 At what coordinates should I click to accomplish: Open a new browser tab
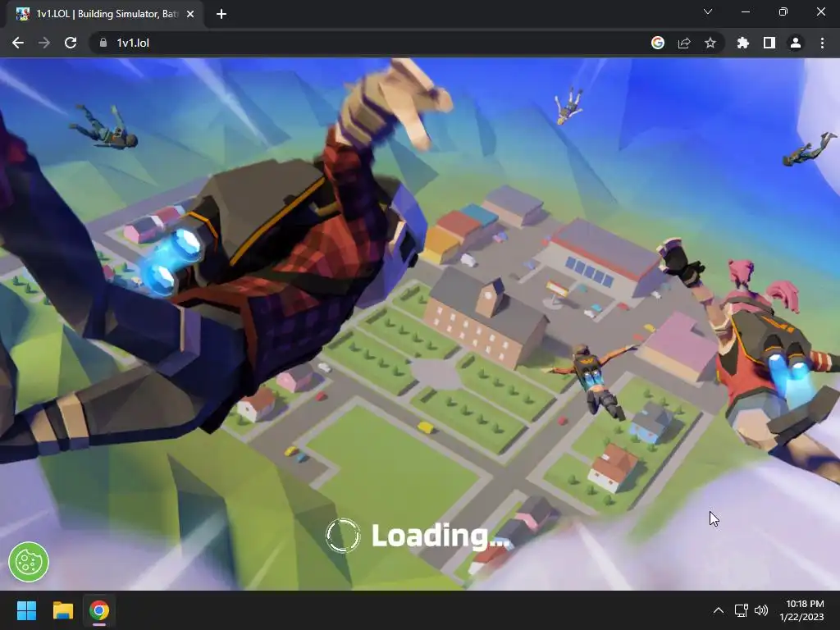point(221,14)
